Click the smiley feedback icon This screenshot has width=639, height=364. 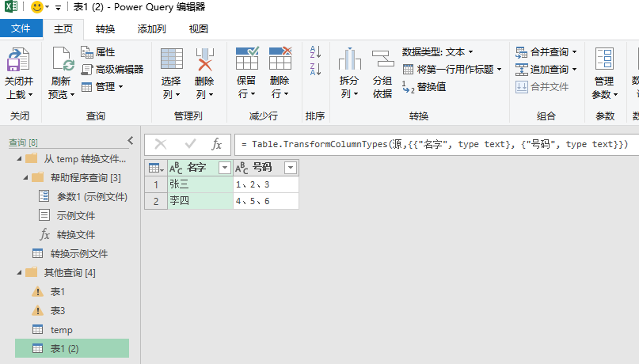(37, 7)
